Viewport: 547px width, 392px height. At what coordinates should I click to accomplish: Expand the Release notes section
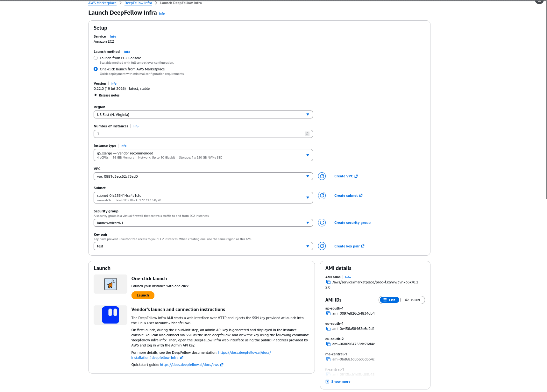[x=108, y=95]
